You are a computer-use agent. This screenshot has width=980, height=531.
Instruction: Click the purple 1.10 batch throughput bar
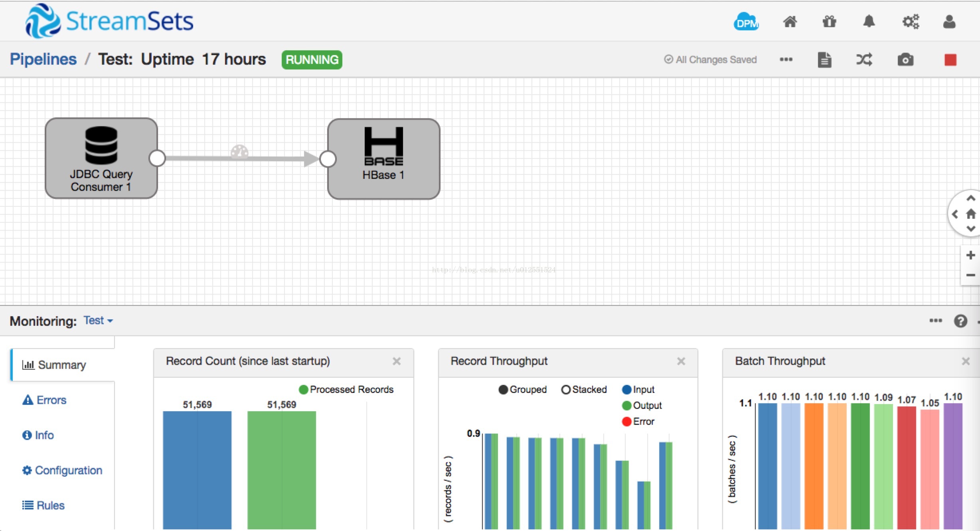coord(953,466)
